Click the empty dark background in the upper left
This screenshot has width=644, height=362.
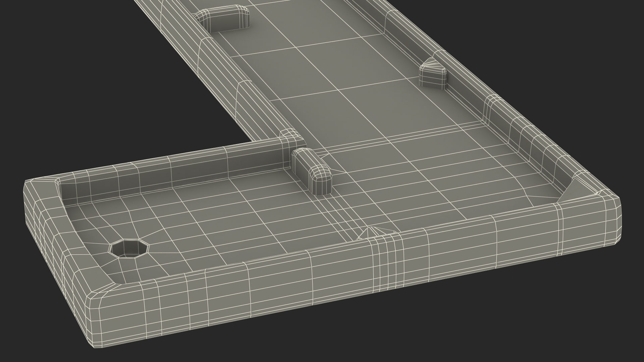pos(67,67)
